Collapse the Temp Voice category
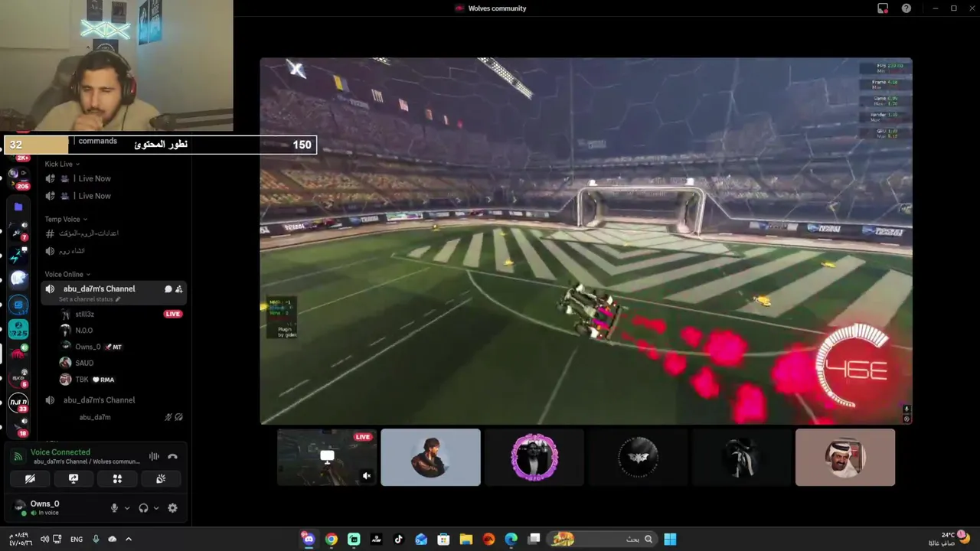Viewport: 980px width, 551px height. click(x=66, y=219)
